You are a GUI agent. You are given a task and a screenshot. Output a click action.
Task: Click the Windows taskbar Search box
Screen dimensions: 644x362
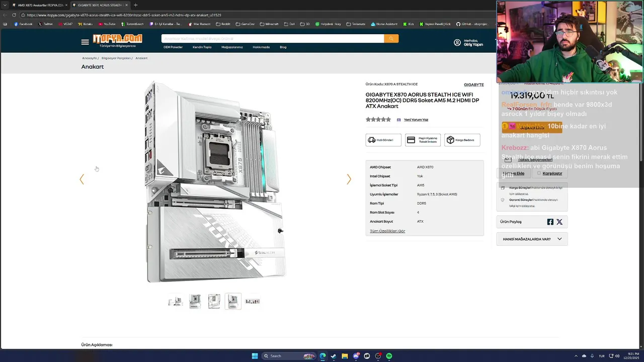tap(289, 356)
